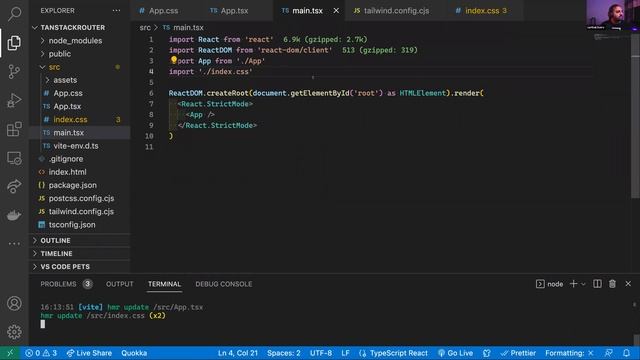Expand the public folder
This screenshot has width=640, height=360.
tap(80, 53)
